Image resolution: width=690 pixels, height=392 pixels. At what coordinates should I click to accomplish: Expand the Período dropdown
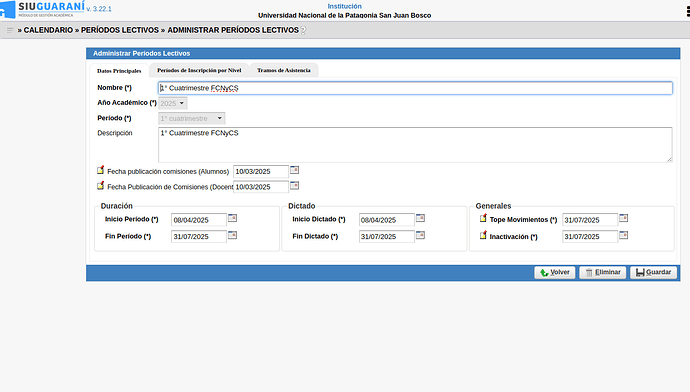click(x=192, y=118)
